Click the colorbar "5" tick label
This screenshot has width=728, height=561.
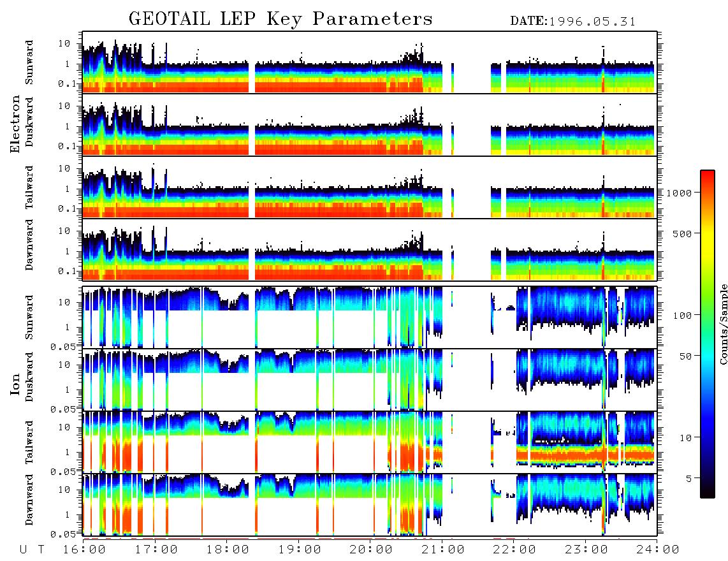point(688,478)
